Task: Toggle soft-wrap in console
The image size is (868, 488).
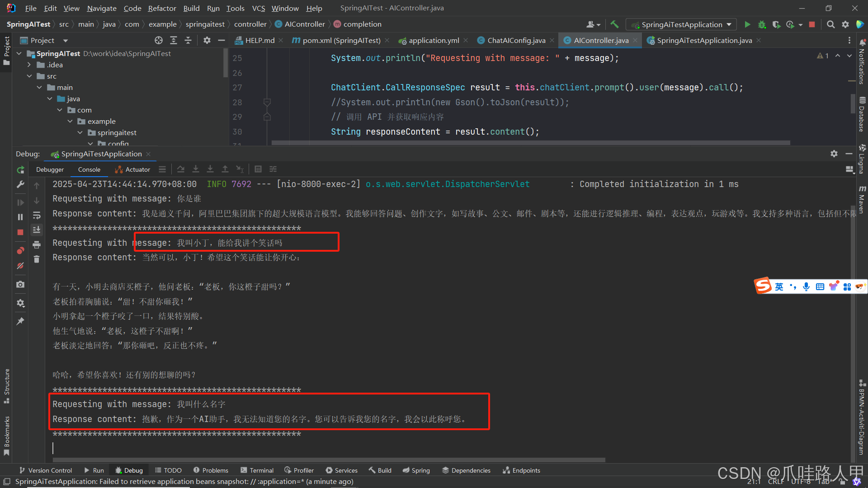Action: (37, 215)
